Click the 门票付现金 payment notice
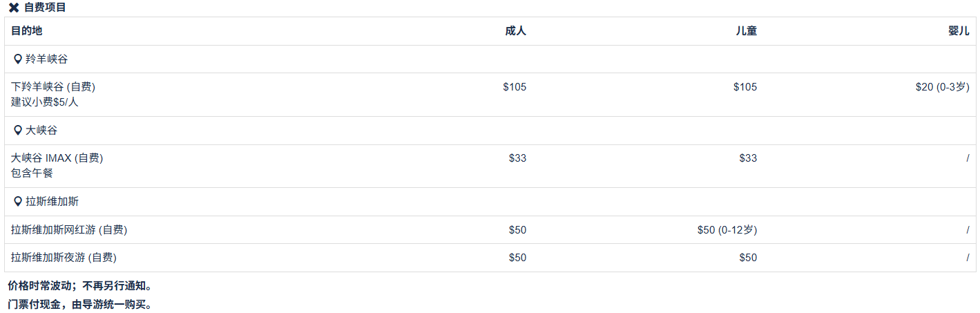The height and width of the screenshot is (313, 980). coord(79,304)
